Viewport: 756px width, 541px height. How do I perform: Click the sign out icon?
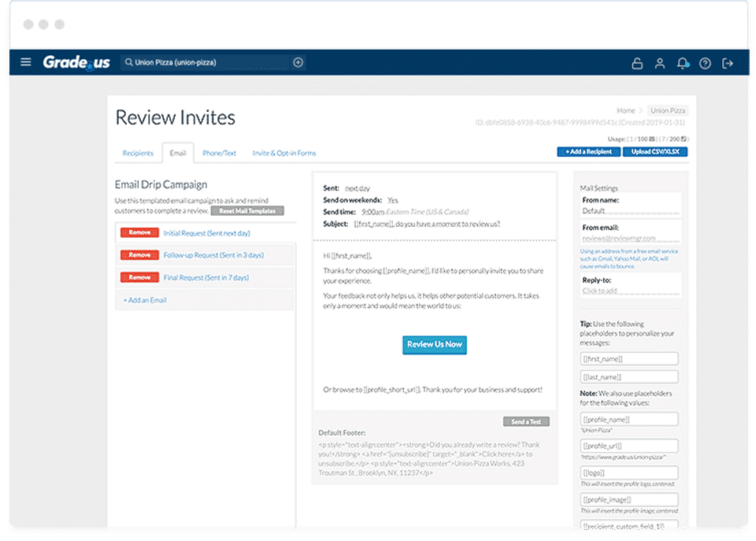[x=728, y=63]
